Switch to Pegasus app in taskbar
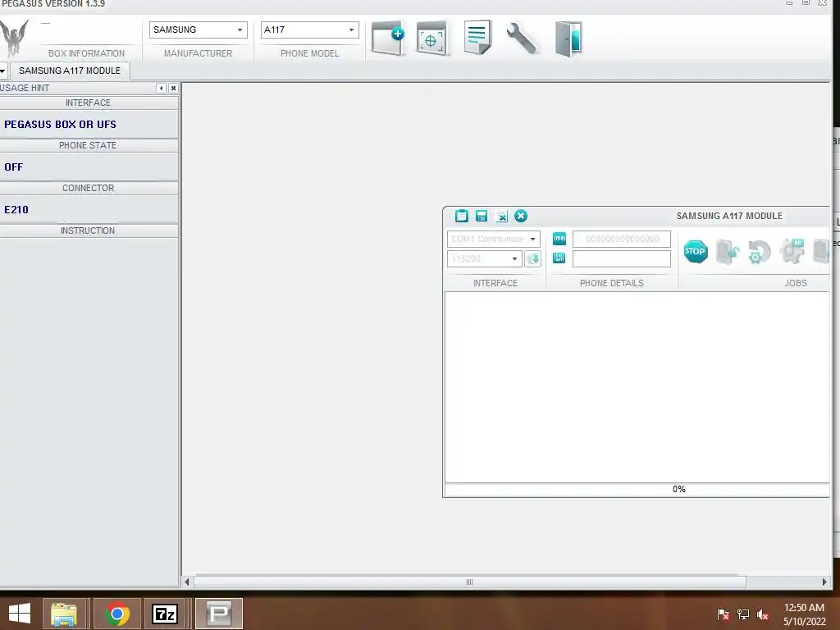Image resolution: width=840 pixels, height=630 pixels. pyautogui.click(x=218, y=614)
